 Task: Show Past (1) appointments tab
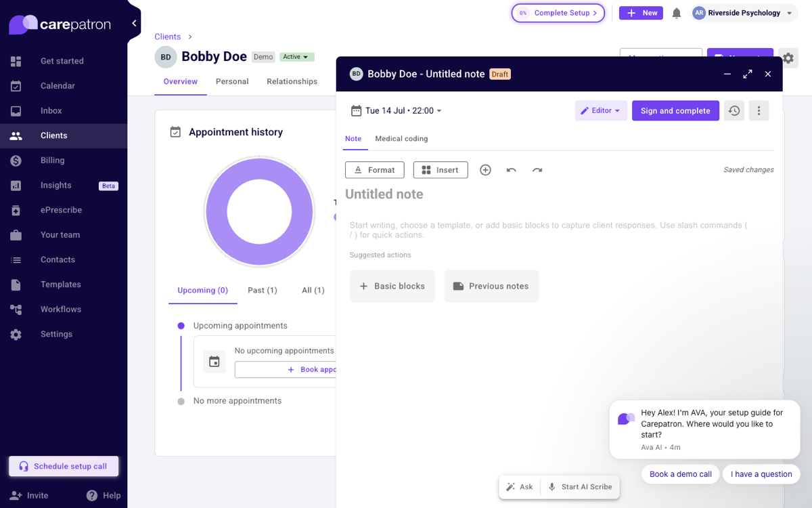point(263,291)
